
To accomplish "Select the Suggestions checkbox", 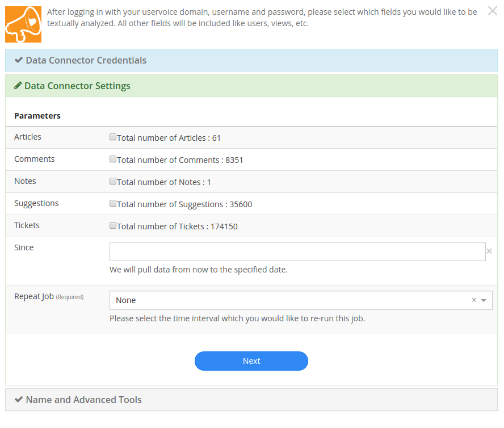I will (x=113, y=204).
